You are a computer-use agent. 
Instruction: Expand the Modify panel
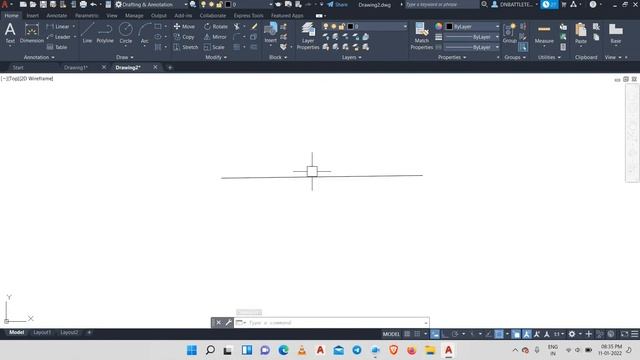click(216, 58)
